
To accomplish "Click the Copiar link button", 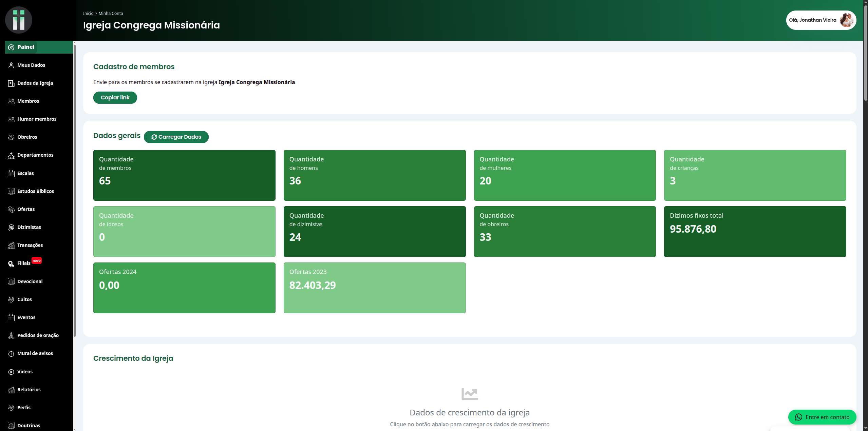I will pyautogui.click(x=115, y=98).
